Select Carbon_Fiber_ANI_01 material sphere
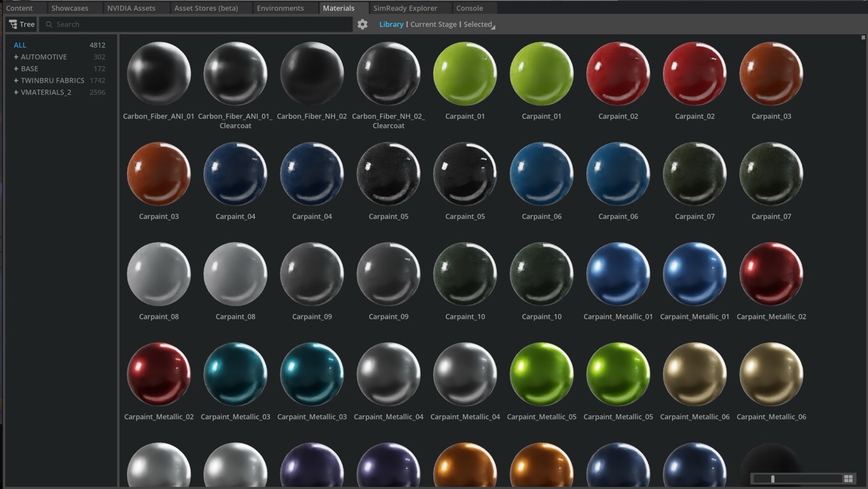Image resolution: width=868 pixels, height=489 pixels. tap(159, 73)
